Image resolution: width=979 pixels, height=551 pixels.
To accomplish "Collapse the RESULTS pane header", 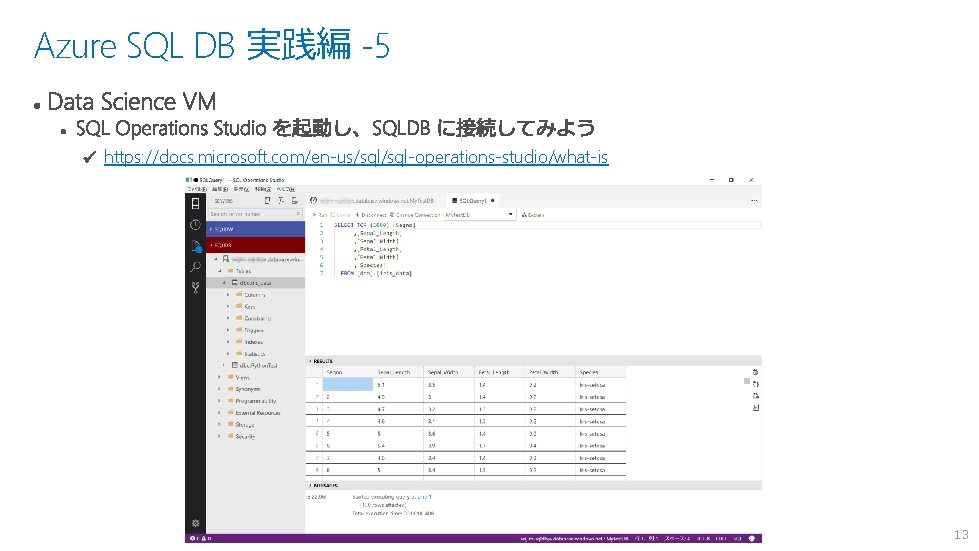I will coord(533,361).
